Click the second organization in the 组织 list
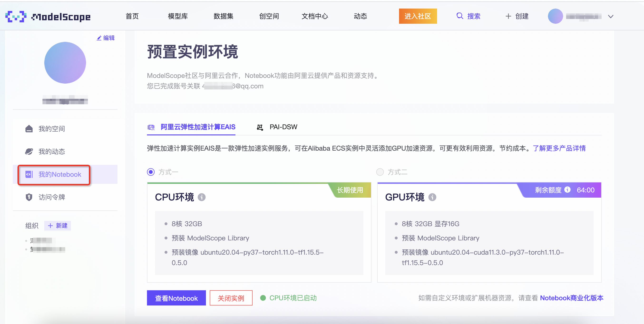 tap(48, 249)
